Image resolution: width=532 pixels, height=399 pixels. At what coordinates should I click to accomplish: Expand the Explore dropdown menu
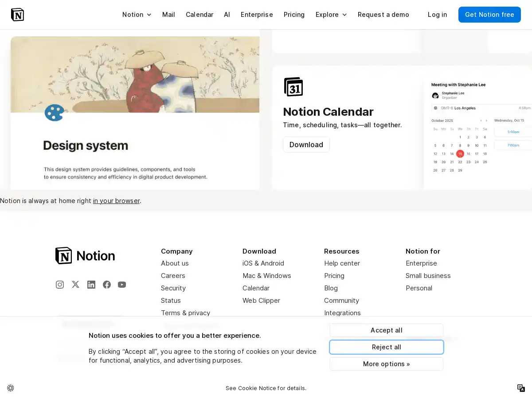click(331, 14)
